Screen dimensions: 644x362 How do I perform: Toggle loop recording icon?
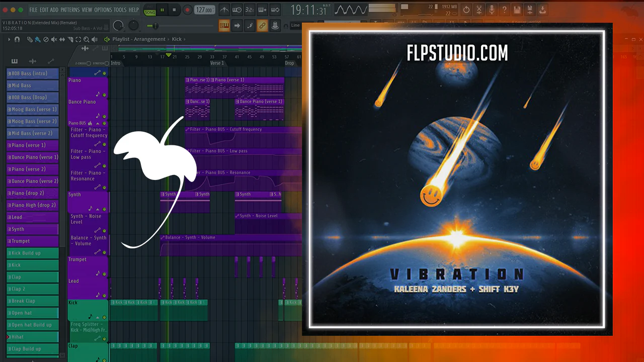click(275, 10)
